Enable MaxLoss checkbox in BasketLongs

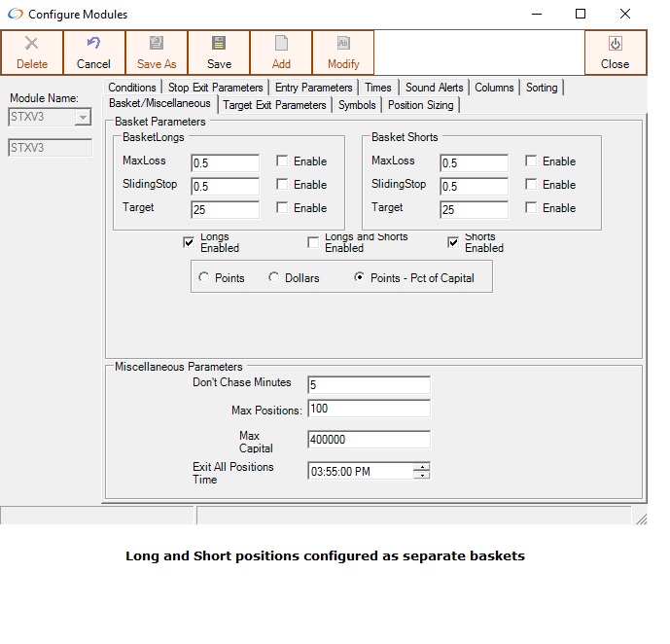[x=282, y=161]
